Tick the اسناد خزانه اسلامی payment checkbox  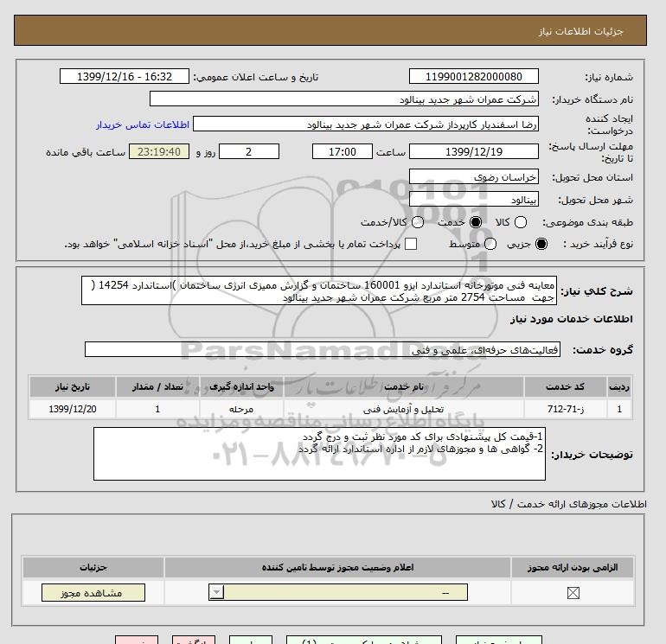411,244
